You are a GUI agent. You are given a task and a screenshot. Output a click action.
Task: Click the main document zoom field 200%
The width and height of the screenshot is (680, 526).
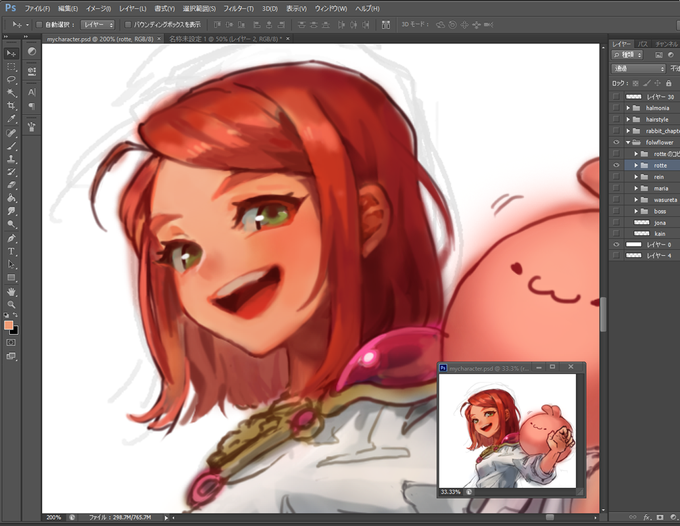(54, 517)
